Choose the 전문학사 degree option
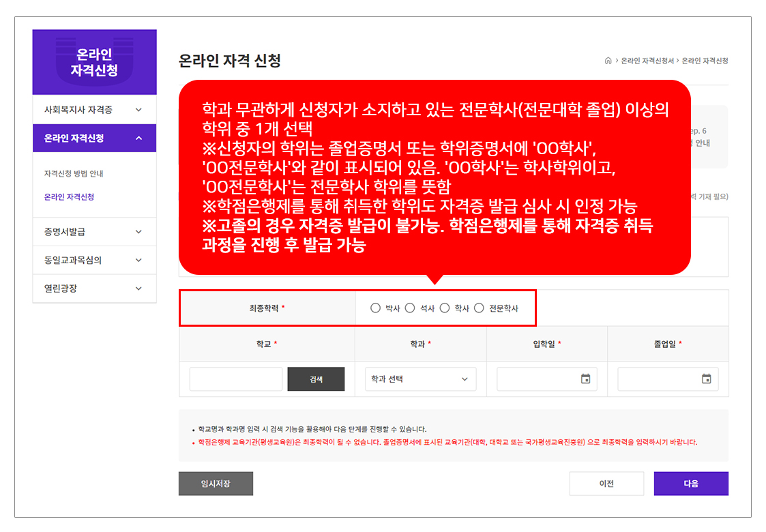766x532 pixels. click(x=479, y=308)
